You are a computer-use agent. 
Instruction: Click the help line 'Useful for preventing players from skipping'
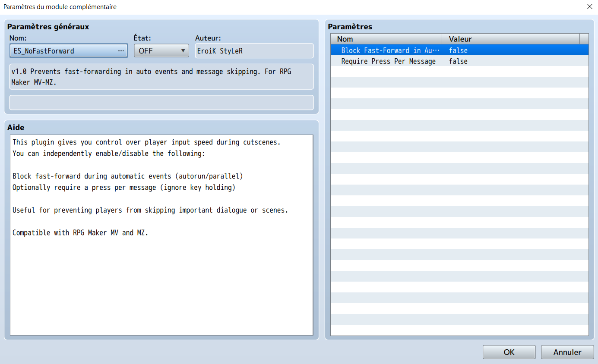[x=150, y=210]
